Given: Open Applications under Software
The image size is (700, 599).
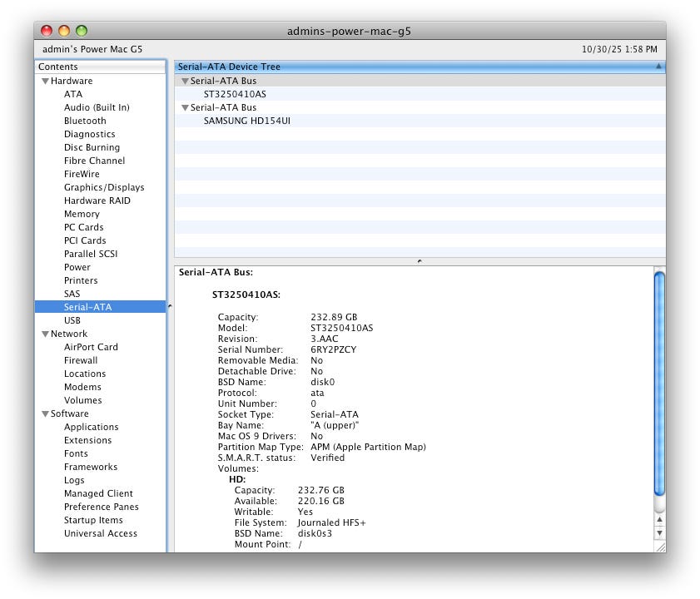Looking at the screenshot, I should [x=91, y=427].
